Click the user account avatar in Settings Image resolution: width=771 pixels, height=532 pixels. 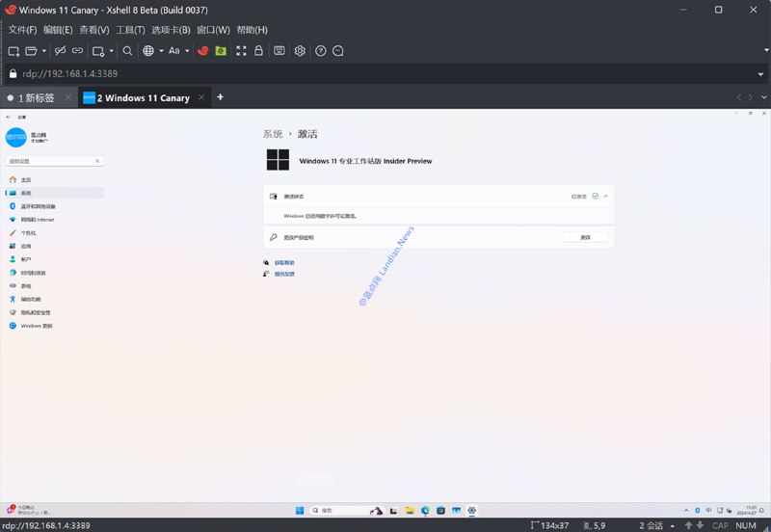coord(15,137)
